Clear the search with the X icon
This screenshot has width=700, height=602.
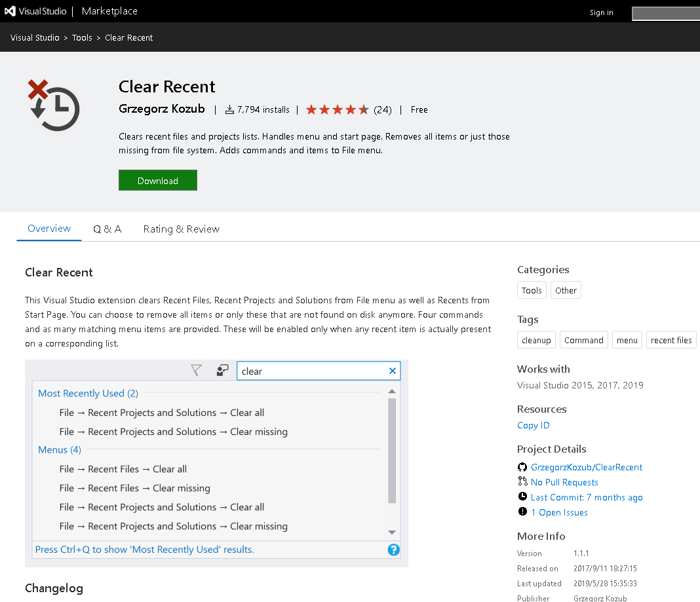coord(393,371)
